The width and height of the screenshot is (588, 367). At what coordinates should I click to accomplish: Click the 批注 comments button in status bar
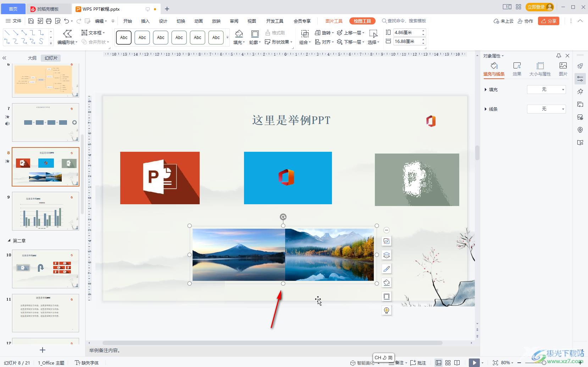(x=418, y=363)
